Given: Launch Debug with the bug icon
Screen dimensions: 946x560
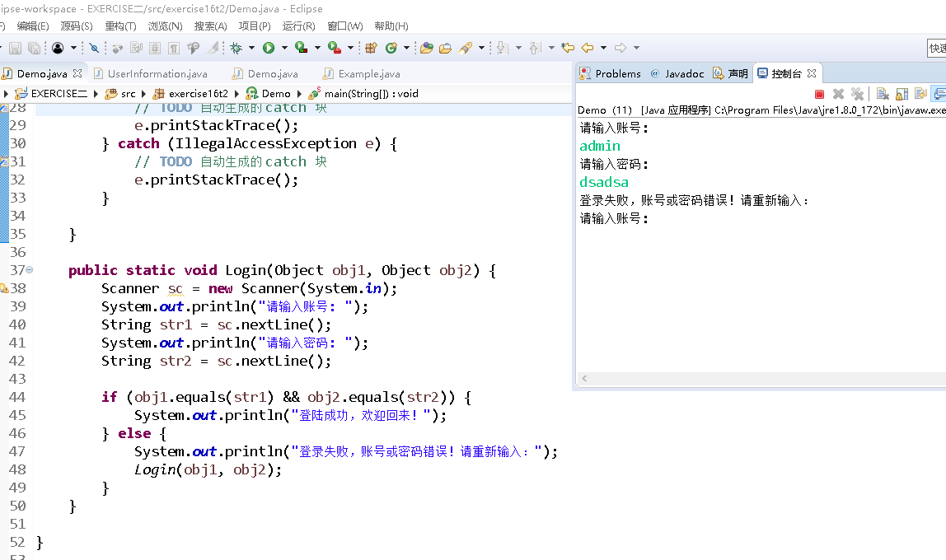Looking at the screenshot, I should (236, 48).
